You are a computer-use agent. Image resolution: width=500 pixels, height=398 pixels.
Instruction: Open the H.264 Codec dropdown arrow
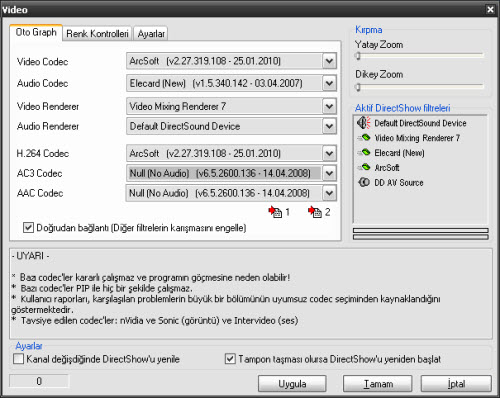pyautogui.click(x=329, y=153)
